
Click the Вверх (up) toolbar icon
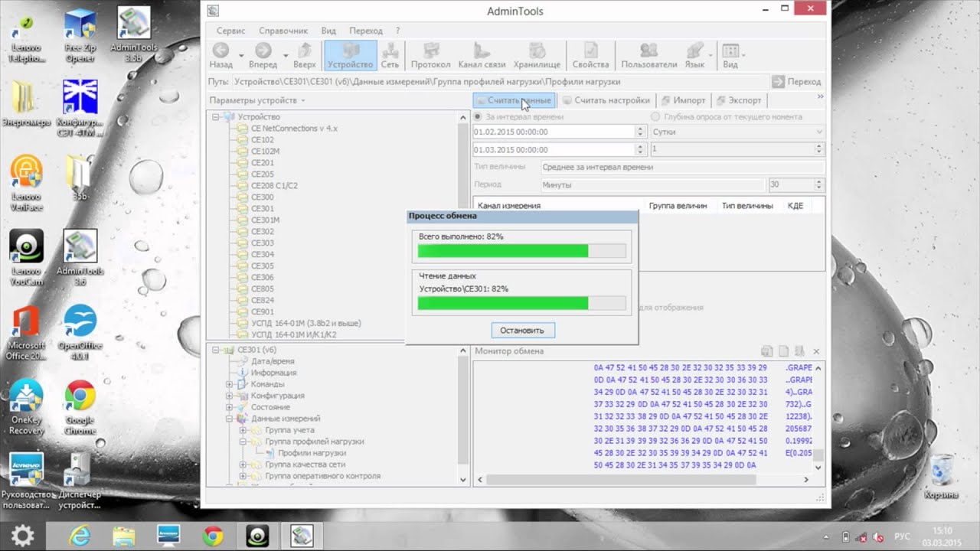point(305,55)
